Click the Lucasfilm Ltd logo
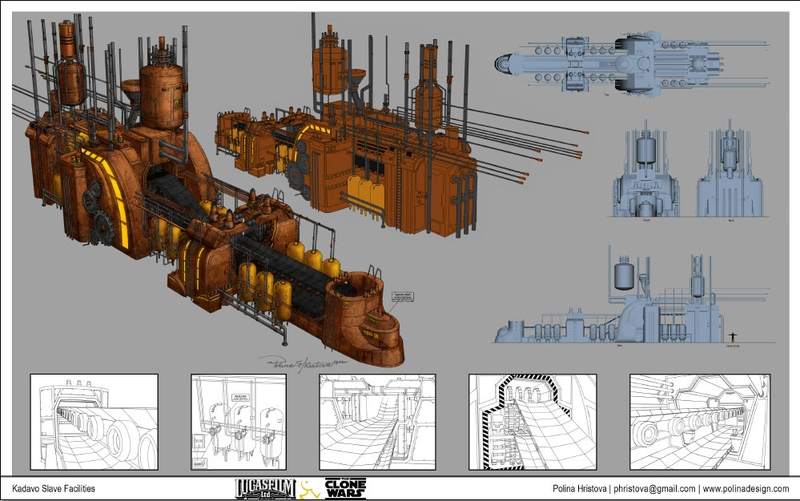 click(x=265, y=488)
